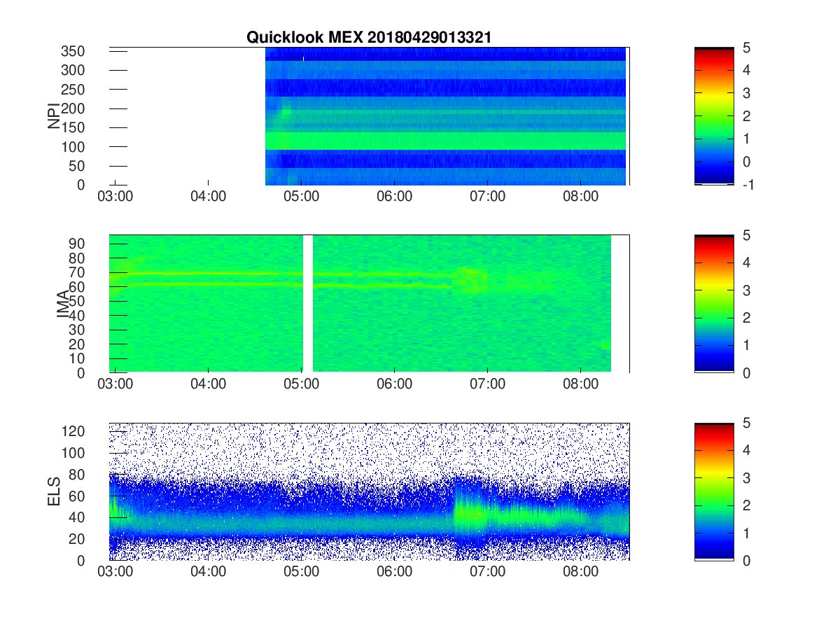The width and height of the screenshot is (840, 630).
Task: Click the 4 label on ELS color bar
Action: click(746, 450)
